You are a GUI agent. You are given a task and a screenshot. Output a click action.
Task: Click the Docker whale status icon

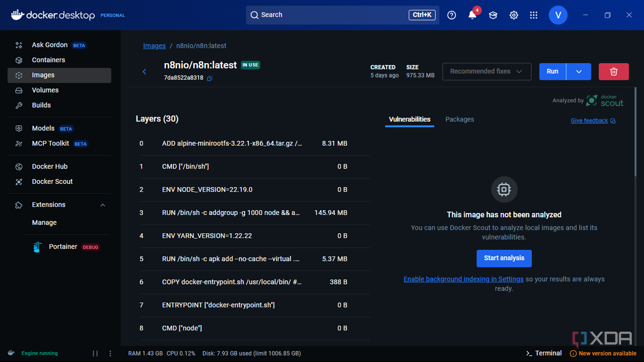point(11,353)
